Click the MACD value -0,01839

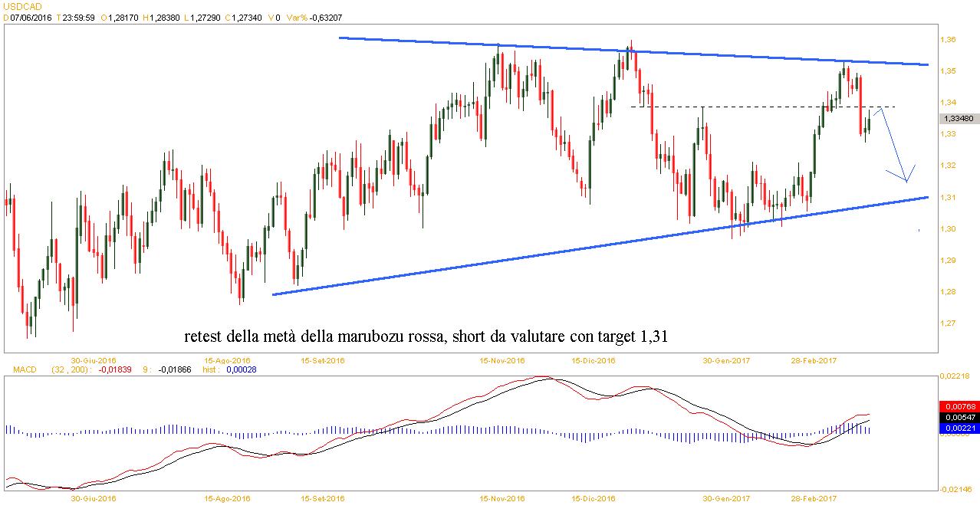pyautogui.click(x=117, y=369)
